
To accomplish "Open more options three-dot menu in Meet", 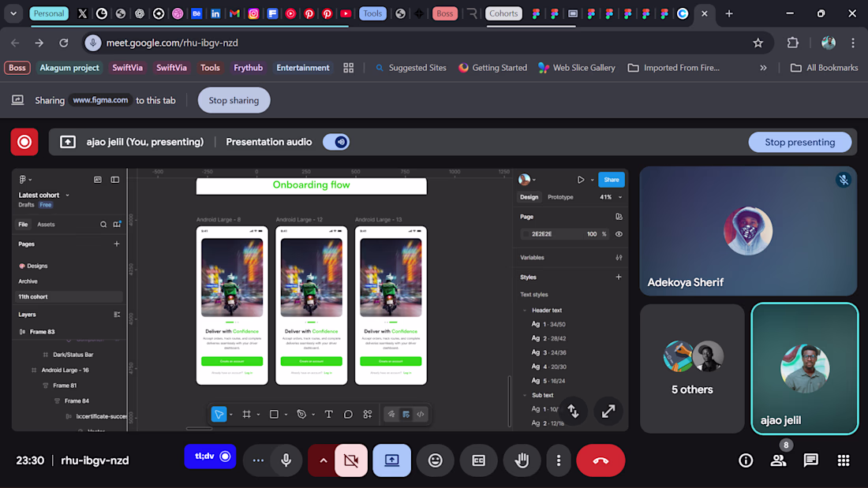I will point(558,460).
